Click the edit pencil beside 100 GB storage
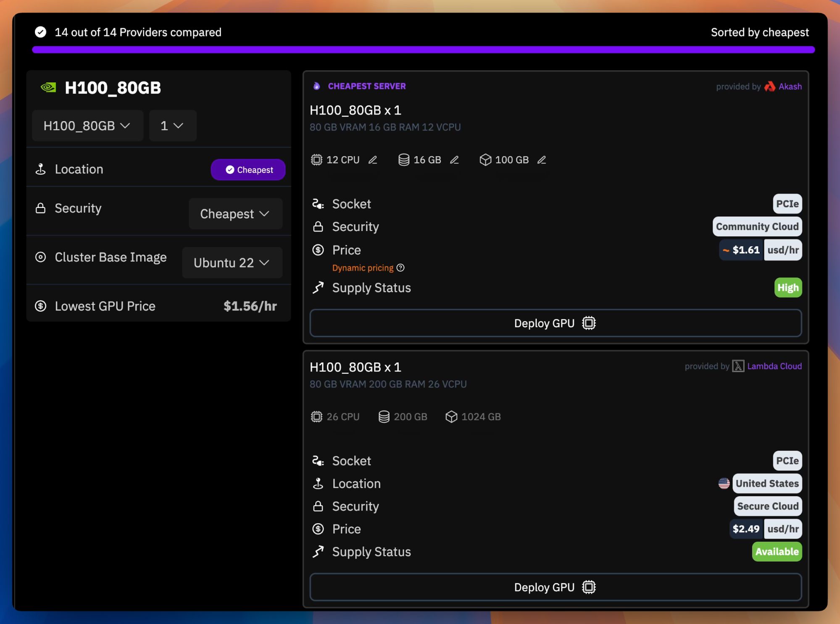Screen dimensions: 840x624 click(x=542, y=160)
